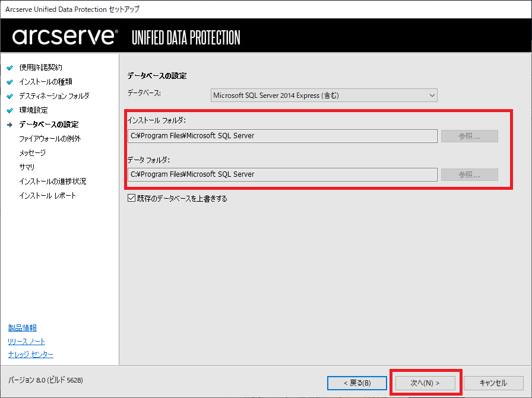
Task: Click the インストール フォルダ path field
Action: tap(282, 136)
